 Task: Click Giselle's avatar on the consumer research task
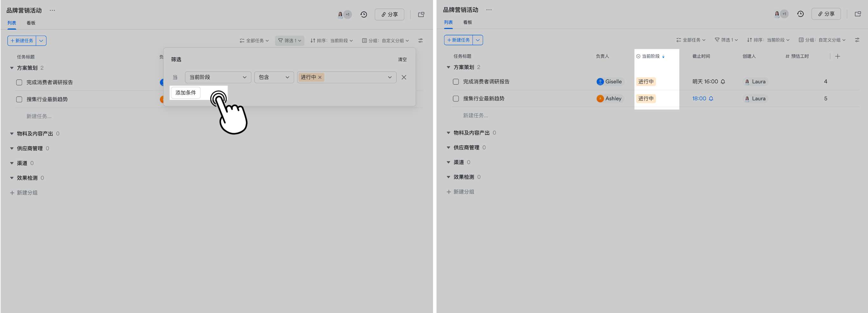(600, 81)
